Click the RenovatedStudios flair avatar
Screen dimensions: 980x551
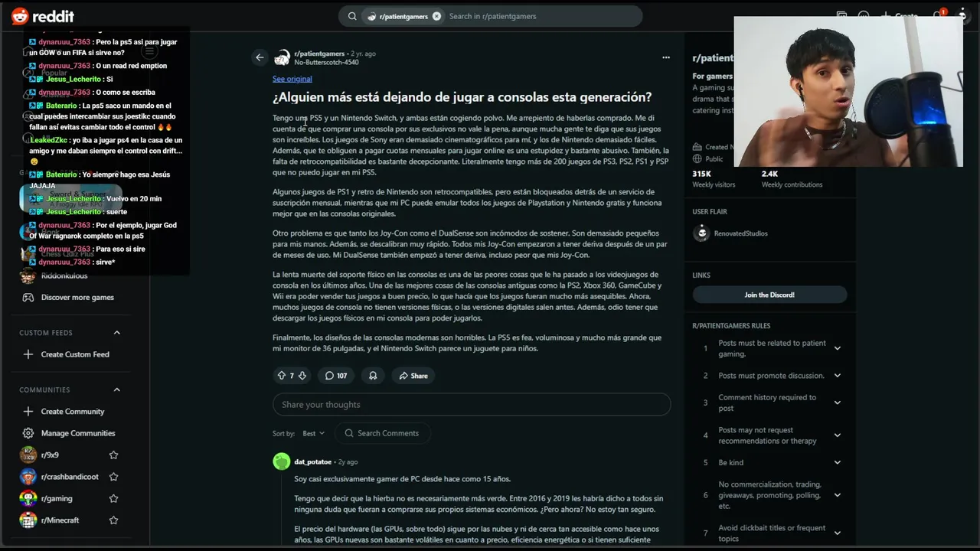coord(701,233)
